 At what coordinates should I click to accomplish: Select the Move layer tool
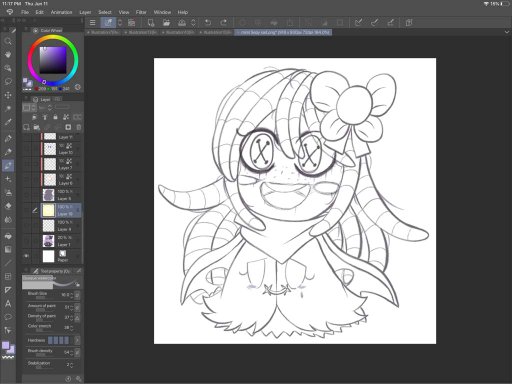pyautogui.click(x=8, y=95)
